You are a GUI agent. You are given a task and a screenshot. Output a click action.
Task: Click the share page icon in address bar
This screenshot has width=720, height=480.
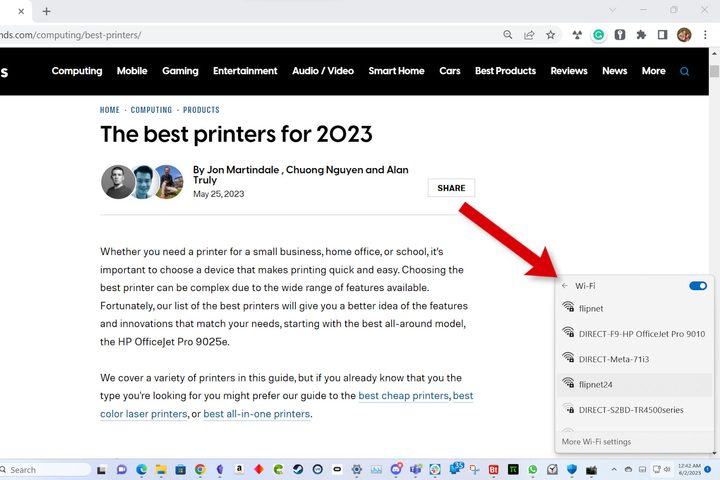pos(529,35)
